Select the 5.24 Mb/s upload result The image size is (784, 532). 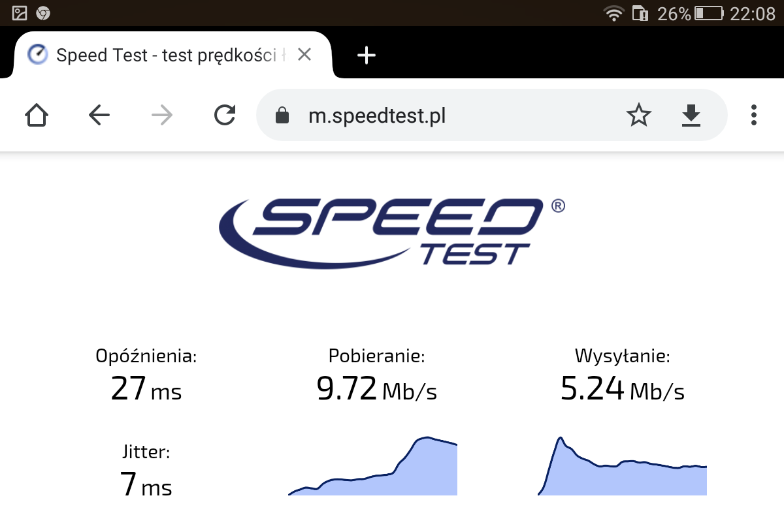point(623,389)
